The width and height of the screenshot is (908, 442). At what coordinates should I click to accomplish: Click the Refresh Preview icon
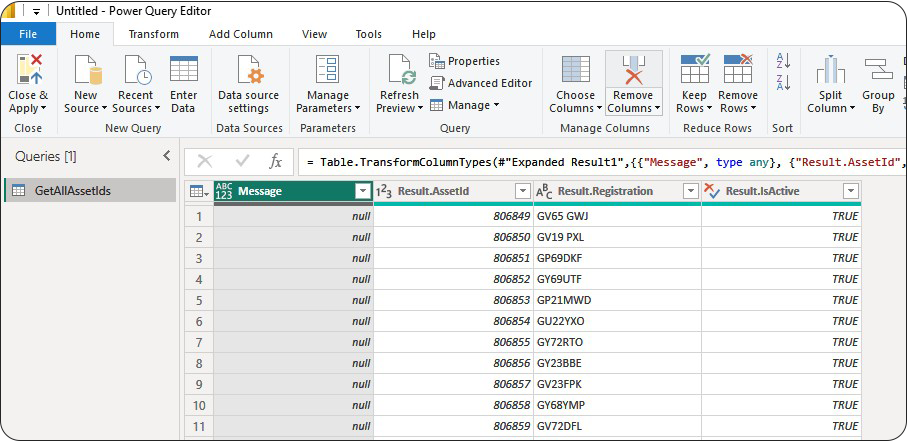point(400,70)
